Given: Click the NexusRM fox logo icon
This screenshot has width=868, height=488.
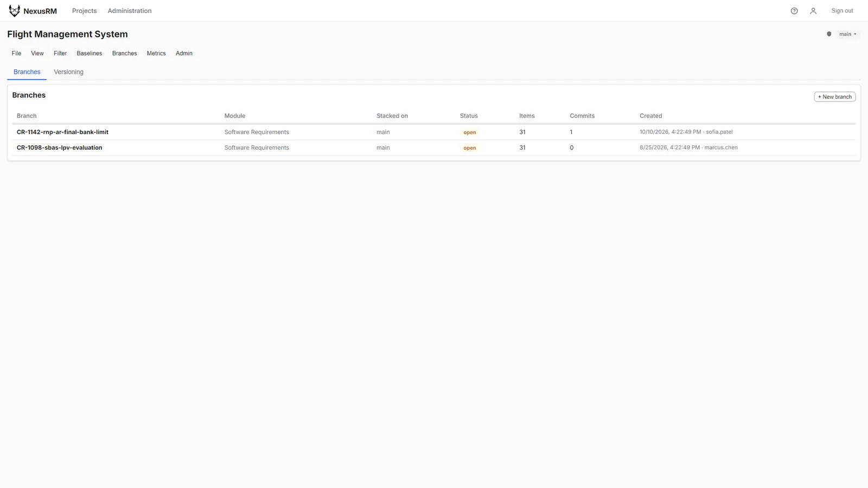Looking at the screenshot, I should (x=14, y=11).
